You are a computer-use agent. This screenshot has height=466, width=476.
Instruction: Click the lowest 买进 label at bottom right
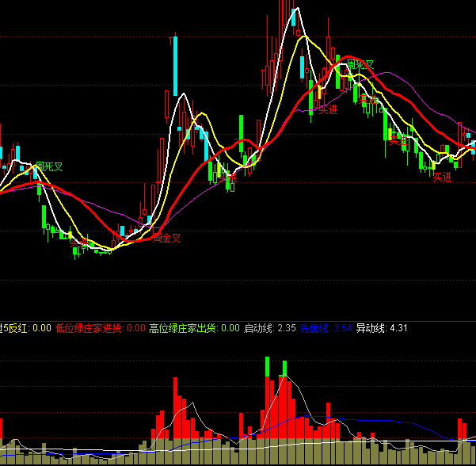[x=442, y=177]
